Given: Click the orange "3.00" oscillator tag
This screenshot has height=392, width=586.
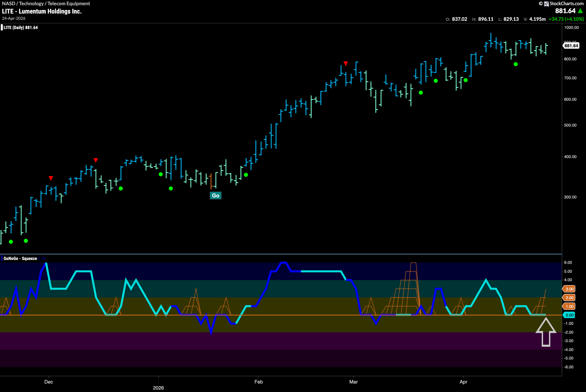Looking at the screenshot, I should click(569, 289).
